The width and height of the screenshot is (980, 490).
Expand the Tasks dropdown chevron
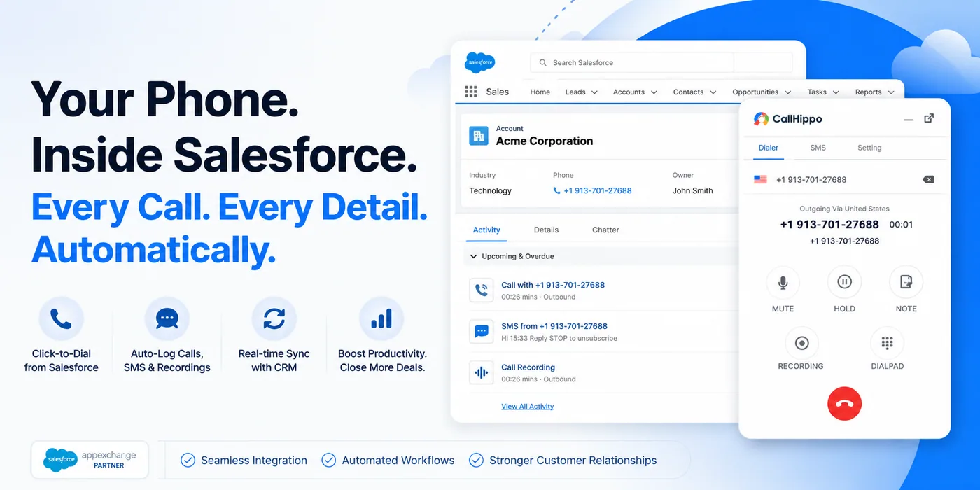[x=836, y=92]
